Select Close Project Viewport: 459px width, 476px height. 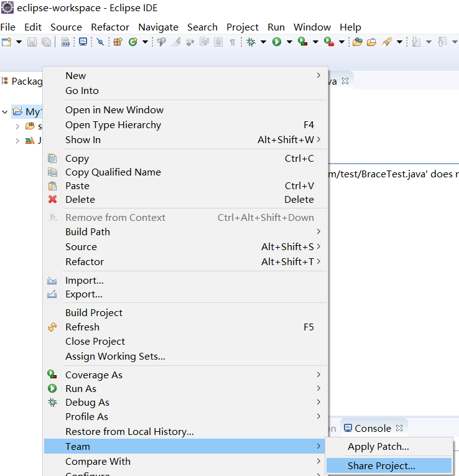186,341
